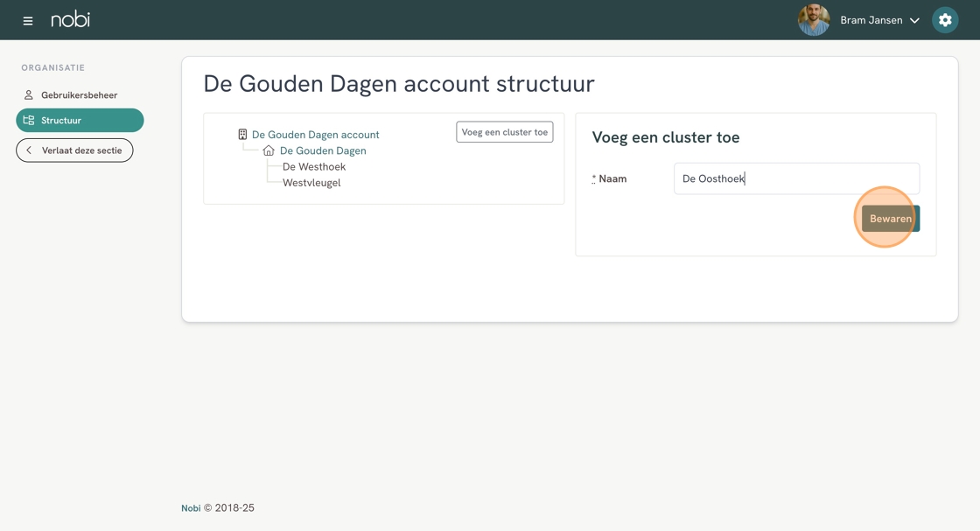Click the house icon beside De Gouden Dagen

269,150
